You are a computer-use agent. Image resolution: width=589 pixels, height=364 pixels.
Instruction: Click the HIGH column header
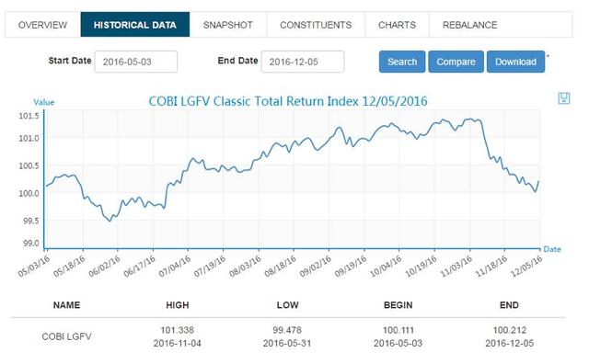[178, 305]
